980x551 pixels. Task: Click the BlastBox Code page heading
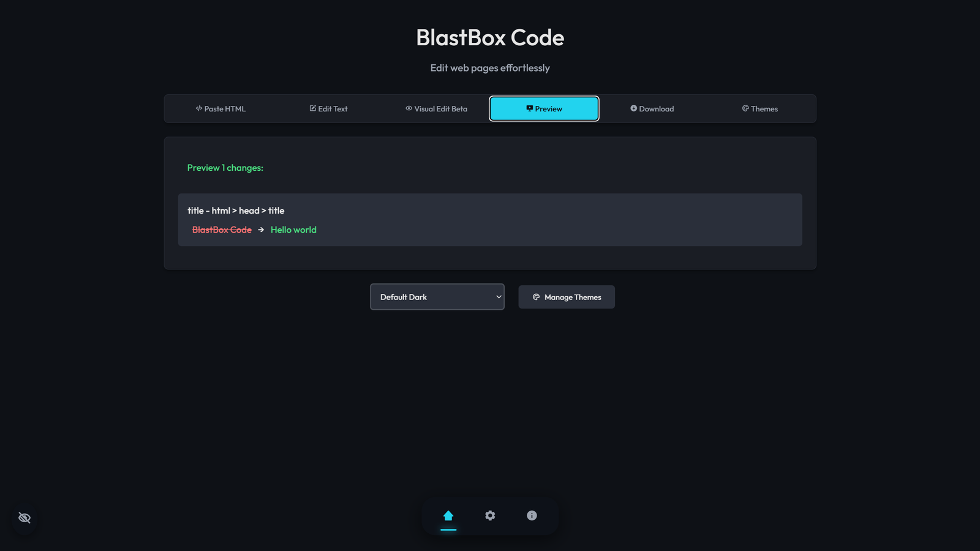point(490,38)
